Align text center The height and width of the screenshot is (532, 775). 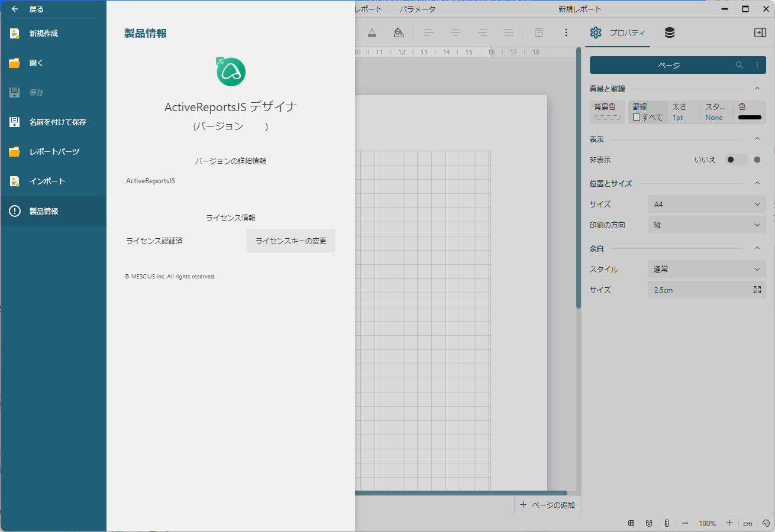[456, 33]
